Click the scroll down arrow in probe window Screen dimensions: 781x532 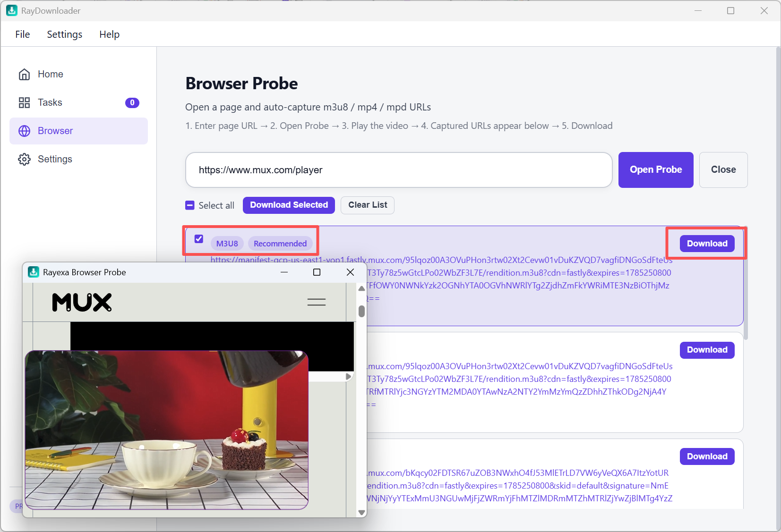361,512
